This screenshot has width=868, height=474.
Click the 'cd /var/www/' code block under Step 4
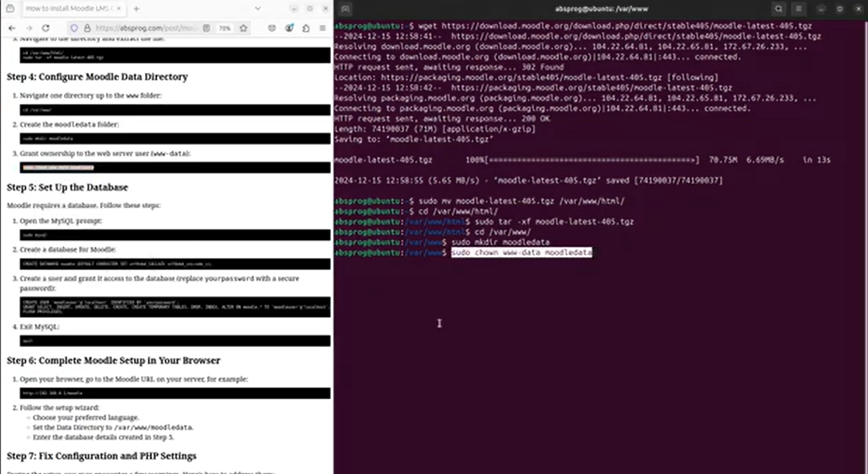pos(175,110)
